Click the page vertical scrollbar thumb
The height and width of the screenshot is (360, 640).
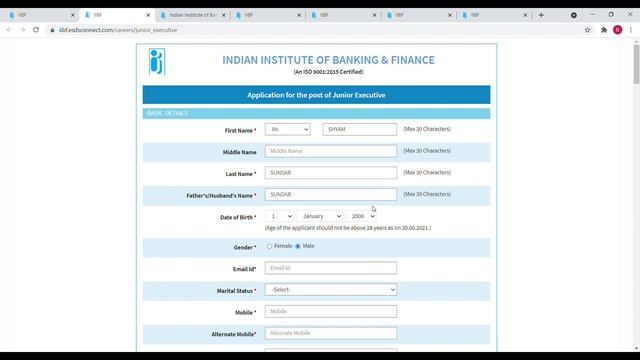pos(636,64)
